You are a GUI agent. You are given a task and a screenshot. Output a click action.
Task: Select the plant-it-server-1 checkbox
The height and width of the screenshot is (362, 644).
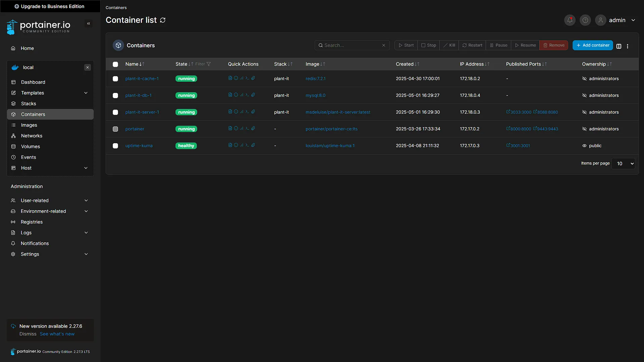115,112
